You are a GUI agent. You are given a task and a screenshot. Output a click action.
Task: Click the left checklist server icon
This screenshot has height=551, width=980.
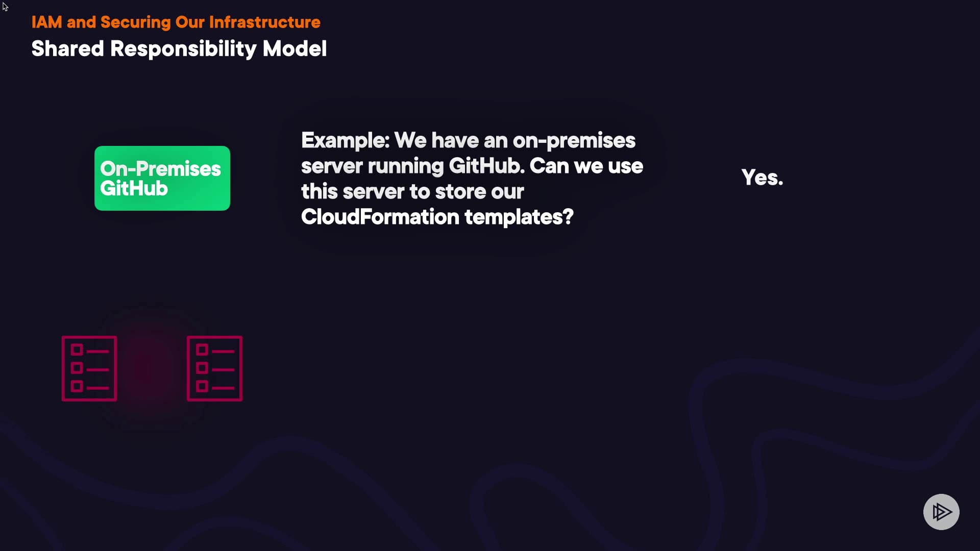coord(89,368)
